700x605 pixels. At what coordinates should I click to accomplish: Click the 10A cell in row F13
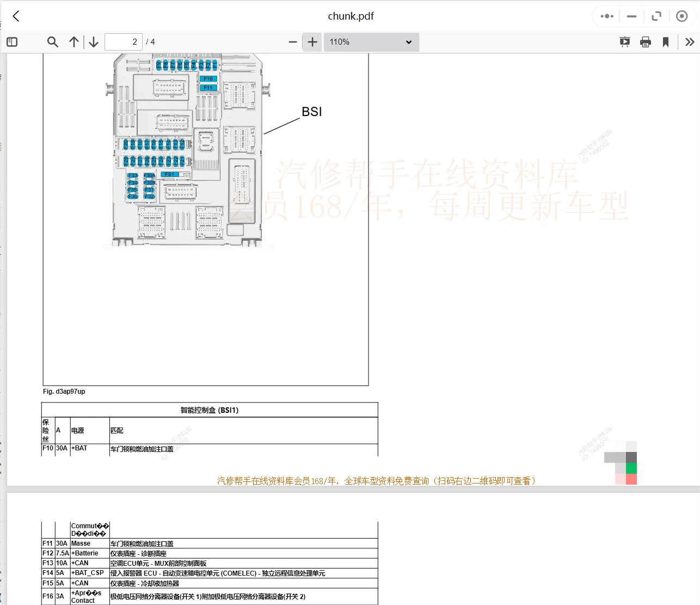point(62,563)
